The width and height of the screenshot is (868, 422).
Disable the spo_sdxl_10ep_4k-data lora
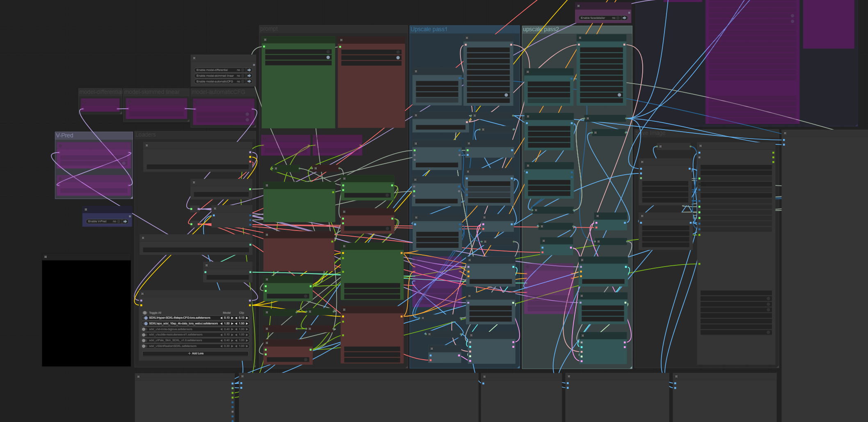[x=145, y=324]
